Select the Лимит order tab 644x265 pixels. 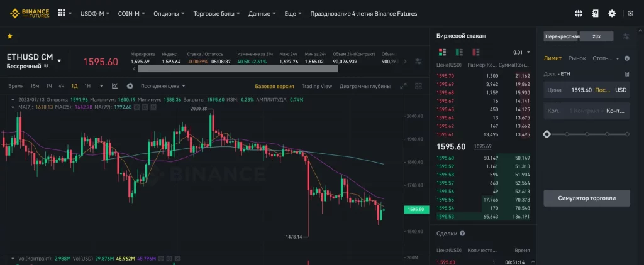pyautogui.click(x=552, y=58)
